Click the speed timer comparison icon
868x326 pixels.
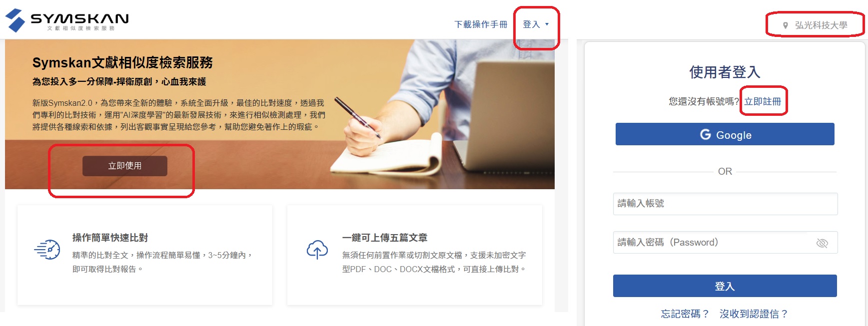(x=47, y=249)
